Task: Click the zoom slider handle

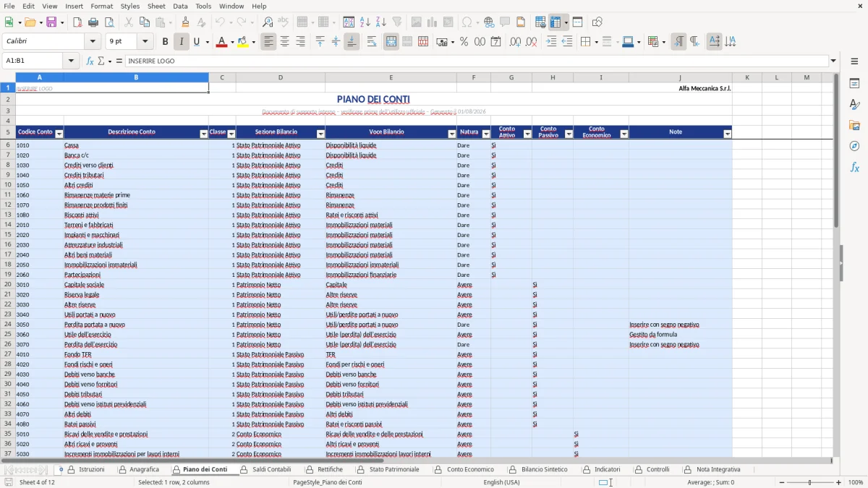Action: [809, 482]
